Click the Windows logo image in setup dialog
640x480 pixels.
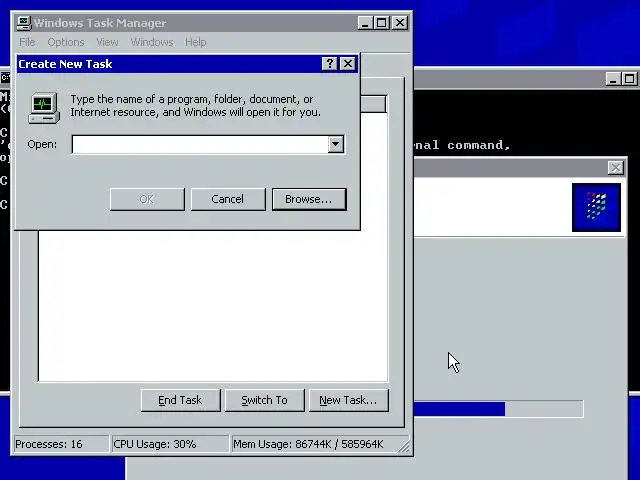[x=596, y=207]
